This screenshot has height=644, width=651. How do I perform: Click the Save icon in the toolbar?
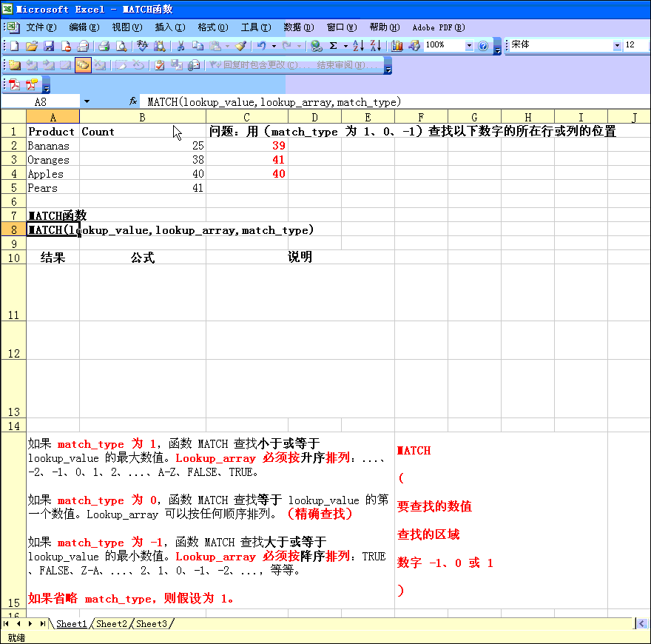(48, 46)
